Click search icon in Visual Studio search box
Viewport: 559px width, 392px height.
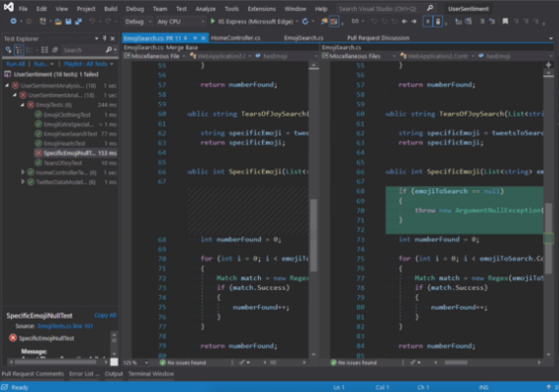[430, 8]
